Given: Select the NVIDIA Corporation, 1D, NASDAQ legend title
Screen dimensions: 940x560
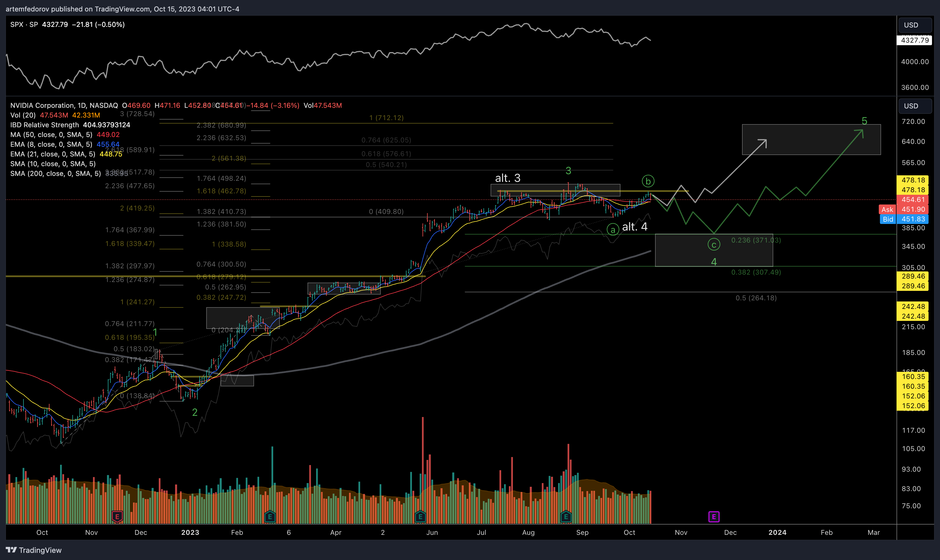Looking at the screenshot, I should tap(64, 105).
